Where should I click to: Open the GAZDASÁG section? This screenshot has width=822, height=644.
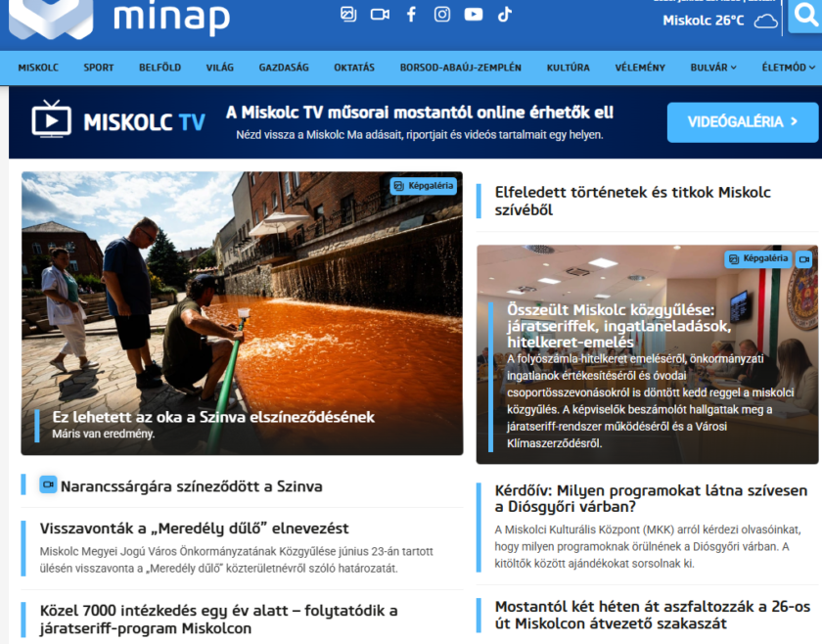284,68
